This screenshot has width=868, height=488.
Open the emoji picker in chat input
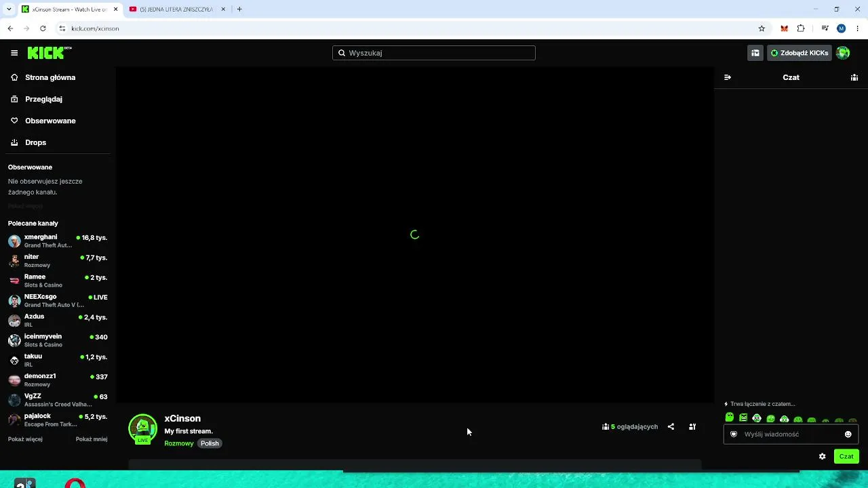tap(848, 434)
